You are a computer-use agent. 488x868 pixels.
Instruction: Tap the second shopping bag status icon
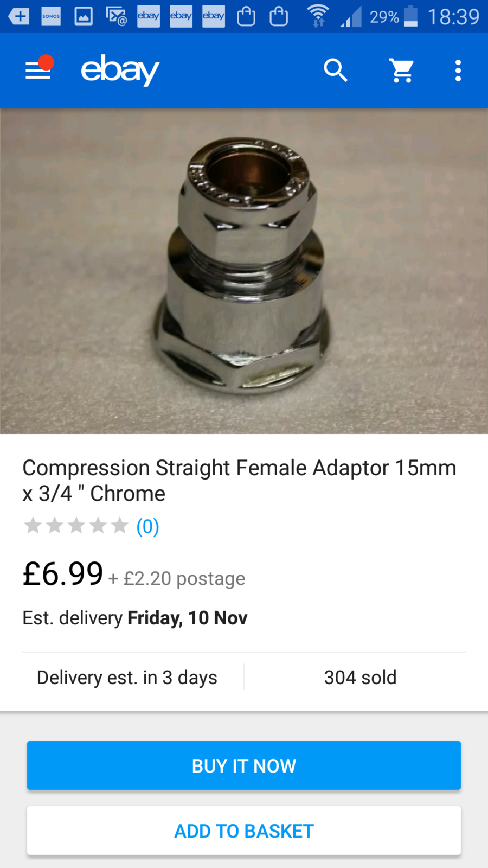coord(279,16)
